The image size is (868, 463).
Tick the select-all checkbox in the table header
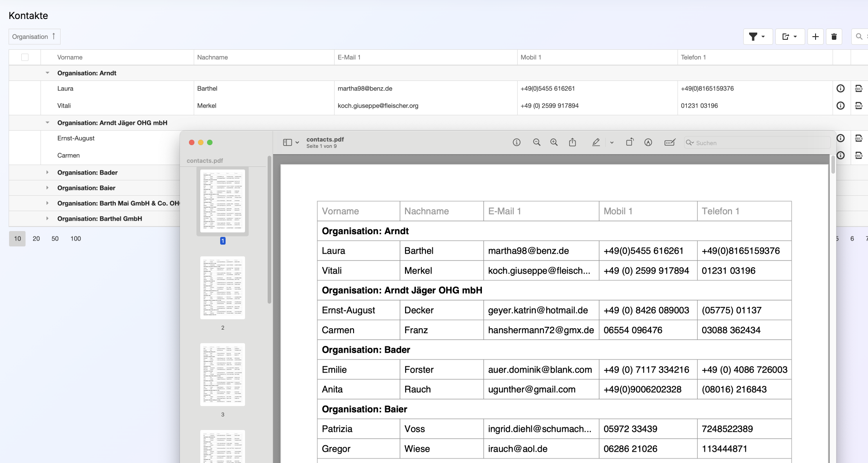(25, 57)
